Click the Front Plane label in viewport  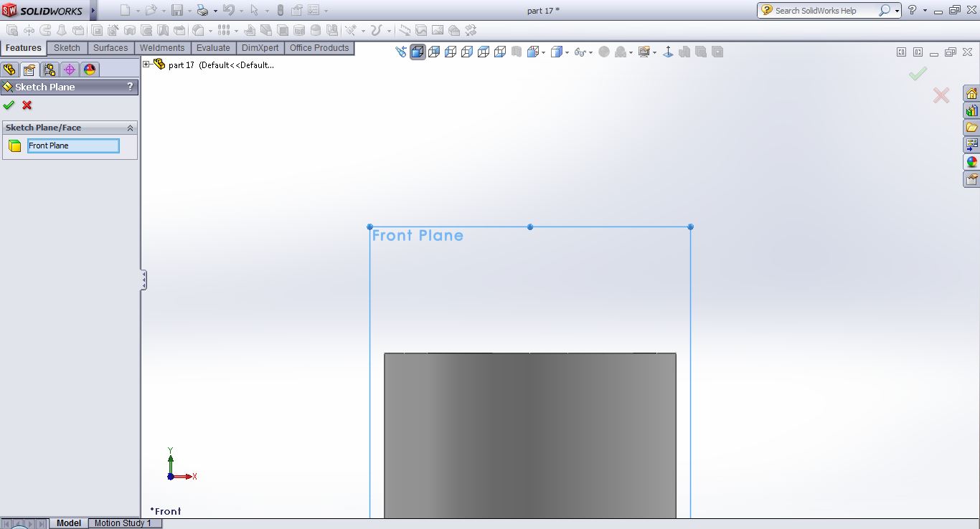(x=418, y=236)
